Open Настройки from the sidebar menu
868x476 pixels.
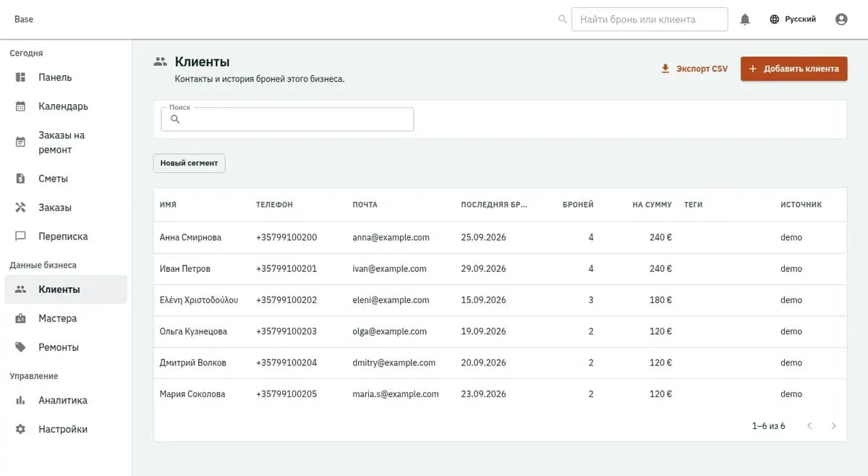[x=66, y=429]
